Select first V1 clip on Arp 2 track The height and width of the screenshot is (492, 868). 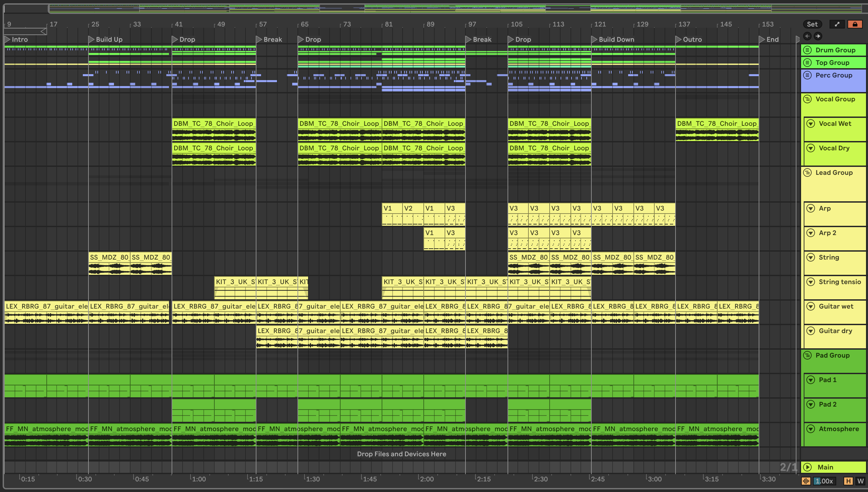click(x=434, y=239)
